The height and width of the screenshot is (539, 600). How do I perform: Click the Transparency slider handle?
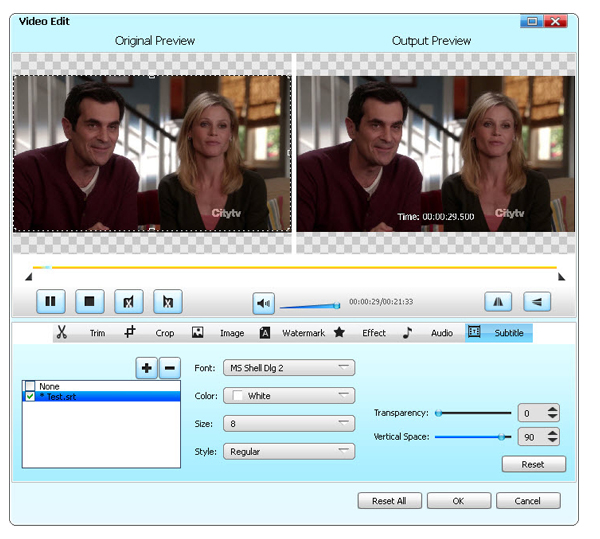coord(439,413)
